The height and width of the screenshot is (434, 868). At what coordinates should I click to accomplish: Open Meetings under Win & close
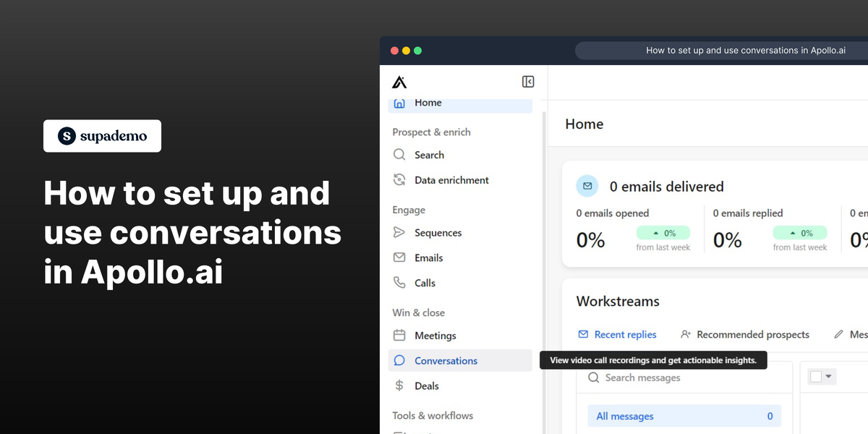click(x=460, y=336)
